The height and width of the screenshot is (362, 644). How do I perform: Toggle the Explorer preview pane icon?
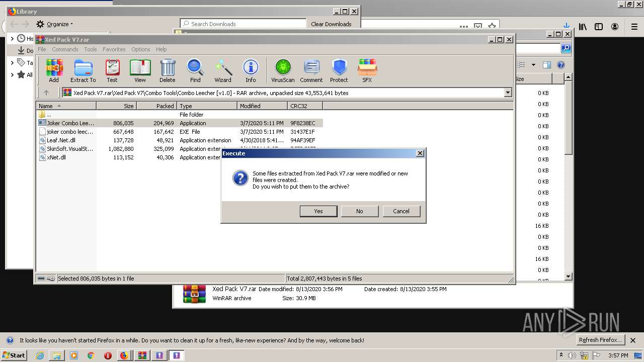tap(547, 65)
